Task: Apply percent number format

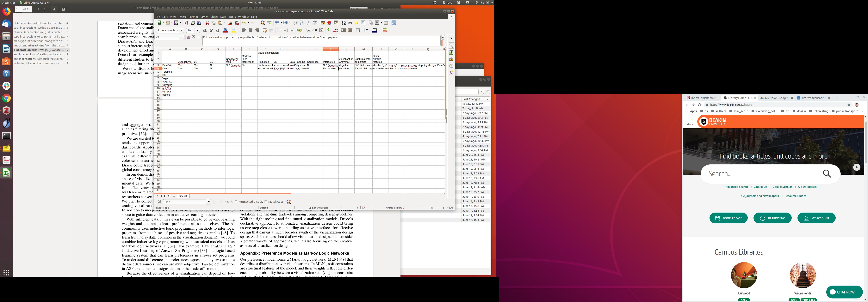Action: [308, 30]
